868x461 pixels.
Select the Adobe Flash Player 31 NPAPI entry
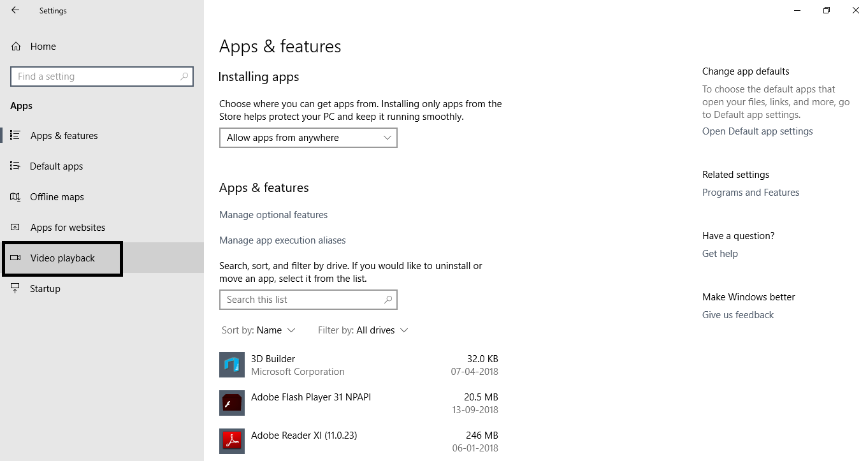(x=311, y=397)
